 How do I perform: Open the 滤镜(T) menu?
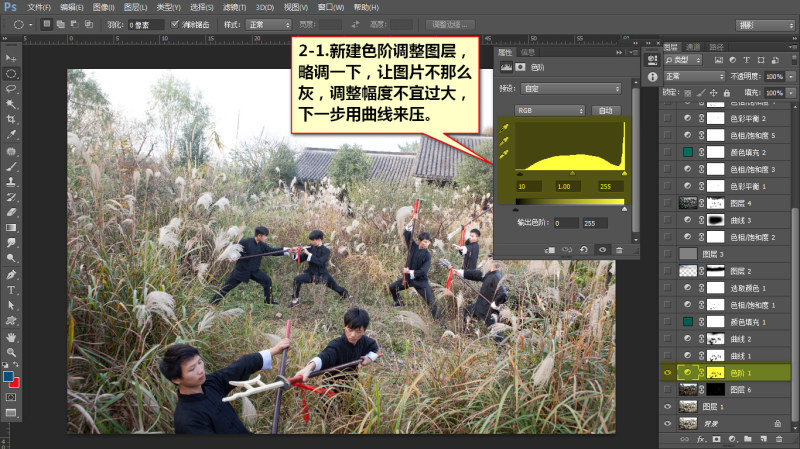coord(234,8)
